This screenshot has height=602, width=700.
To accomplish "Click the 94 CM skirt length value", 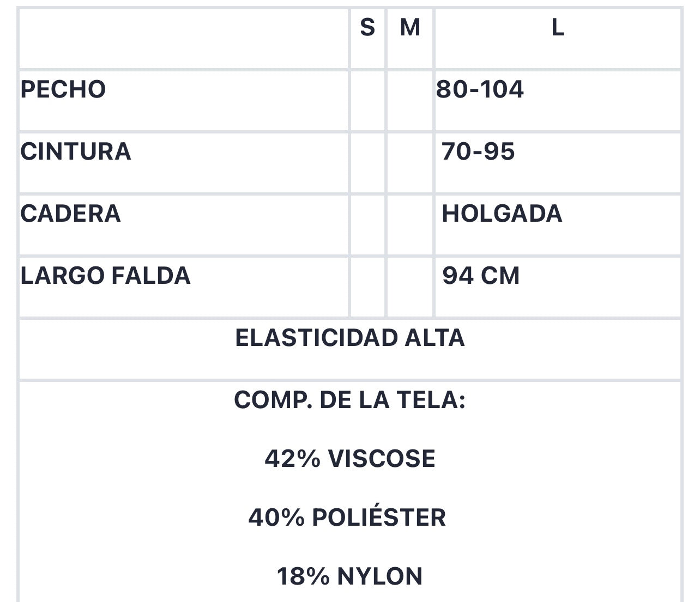I will click(481, 276).
